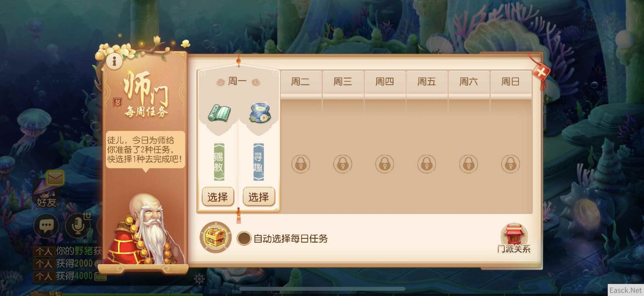
Task: Open the golden treasure chest reward
Action: pos(215,237)
